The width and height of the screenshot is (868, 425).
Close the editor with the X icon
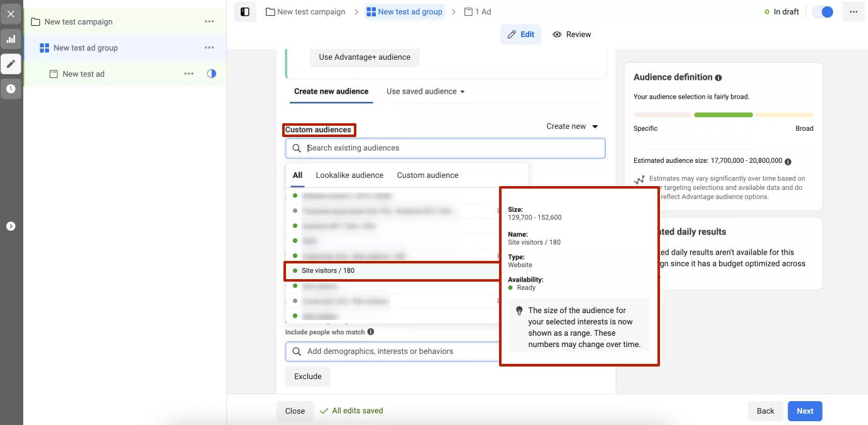click(x=11, y=14)
